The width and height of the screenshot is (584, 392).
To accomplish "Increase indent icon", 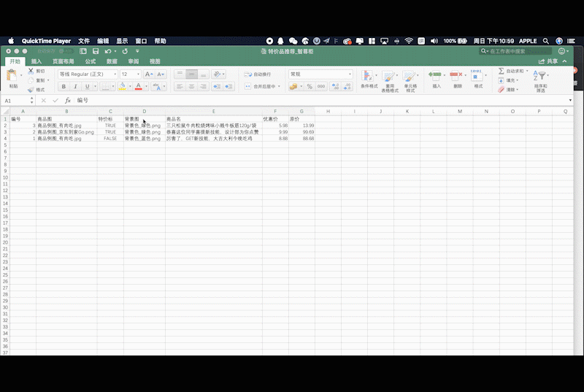I will 228,86.
